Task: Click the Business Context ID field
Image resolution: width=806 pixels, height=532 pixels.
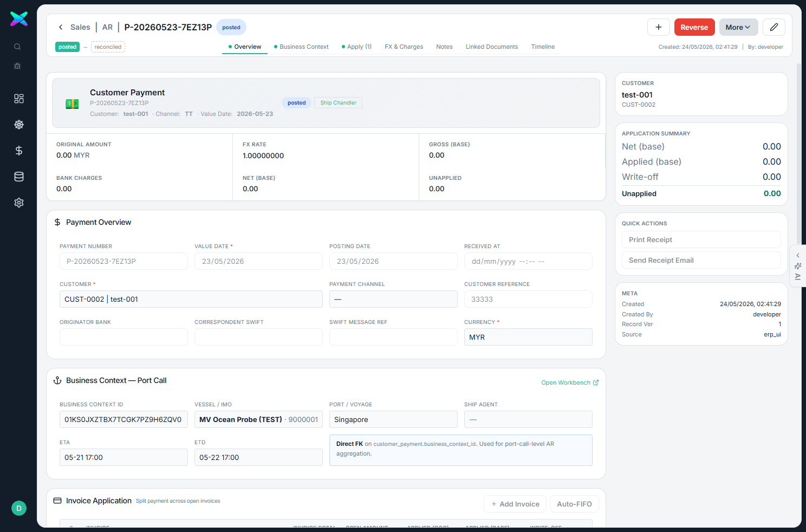Action: pyautogui.click(x=123, y=419)
